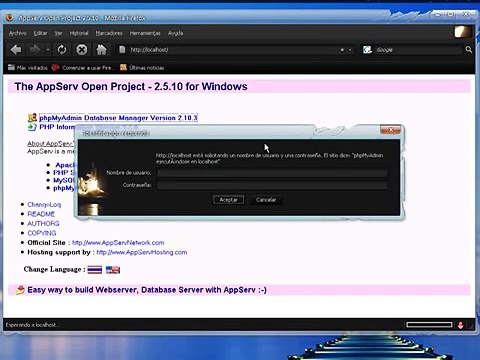
Task: Click the Esperando a localhost status text
Action: 31,325
